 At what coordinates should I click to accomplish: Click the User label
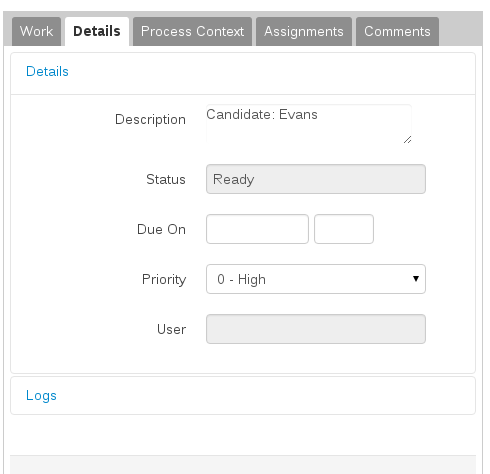point(171,329)
